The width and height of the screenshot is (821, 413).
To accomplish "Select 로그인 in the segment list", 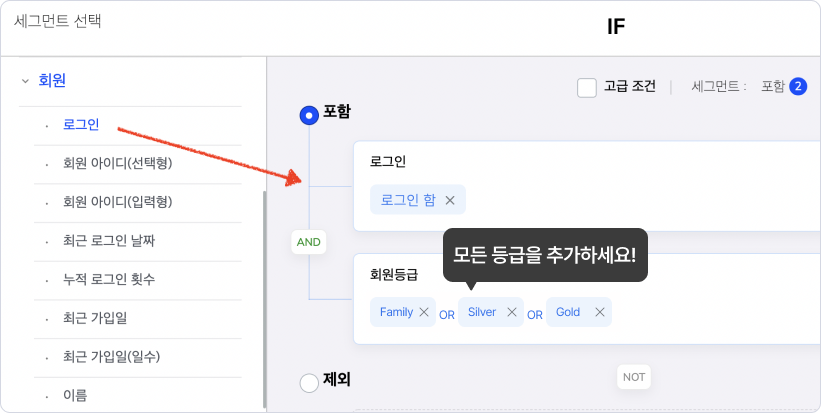I will (x=81, y=125).
